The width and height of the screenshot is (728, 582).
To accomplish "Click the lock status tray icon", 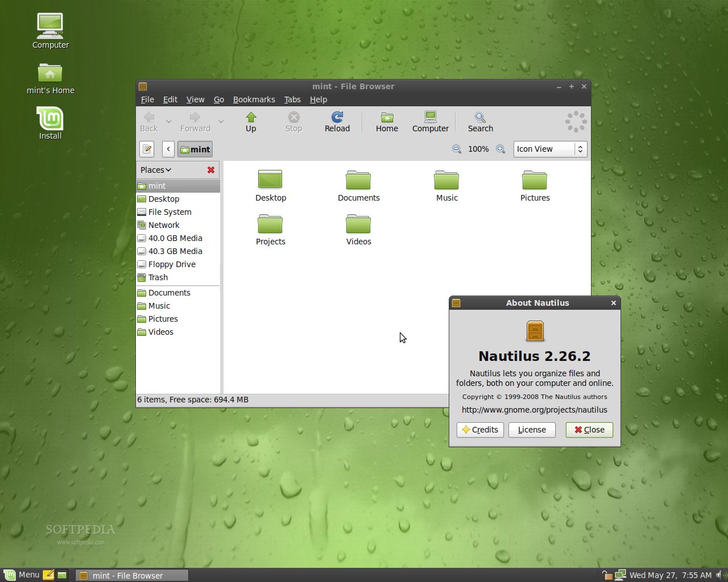I will click(607, 575).
